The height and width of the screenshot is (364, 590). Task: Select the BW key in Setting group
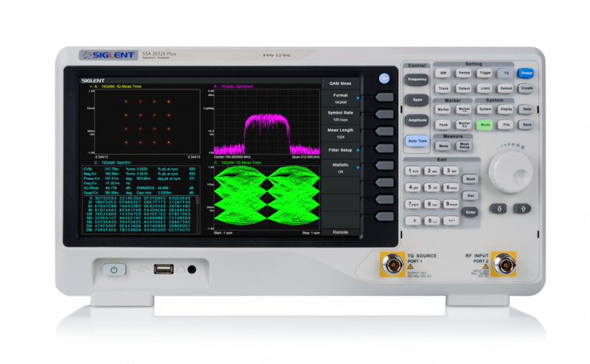coord(443,73)
